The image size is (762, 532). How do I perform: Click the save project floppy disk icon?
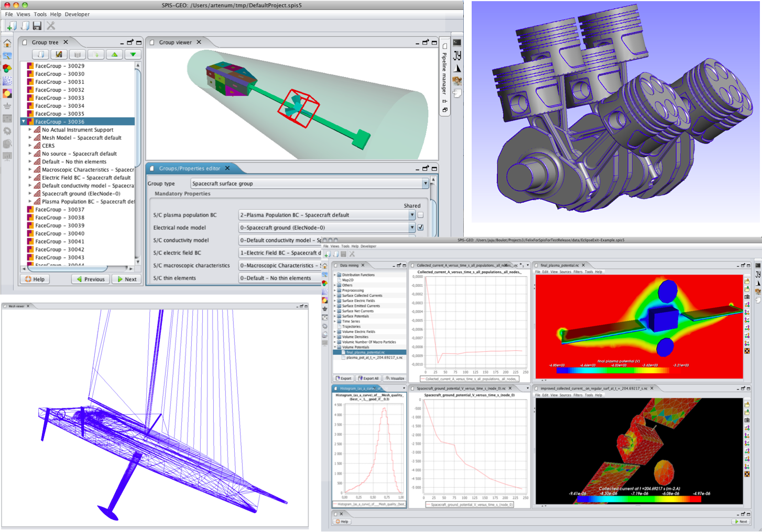pyautogui.click(x=37, y=26)
